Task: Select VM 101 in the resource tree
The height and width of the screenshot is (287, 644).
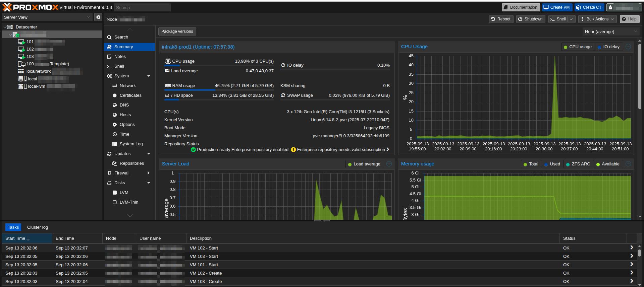Action: pos(30,42)
